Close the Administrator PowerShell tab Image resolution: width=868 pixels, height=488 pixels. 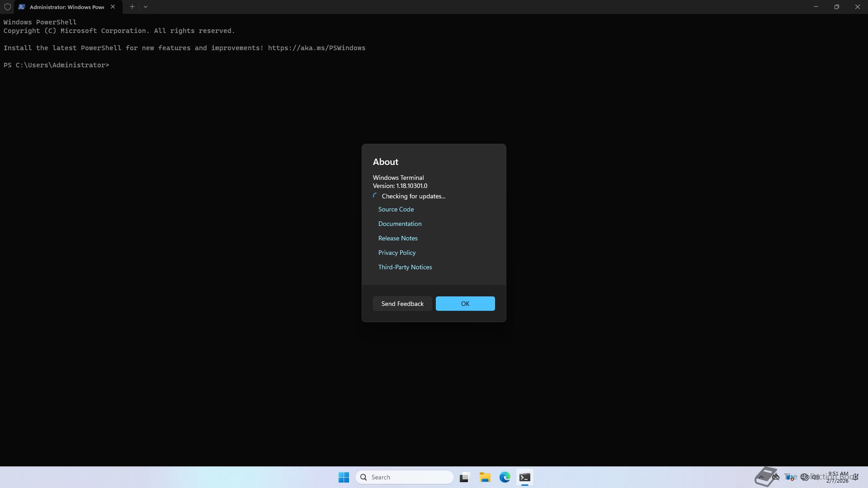pyautogui.click(x=113, y=7)
